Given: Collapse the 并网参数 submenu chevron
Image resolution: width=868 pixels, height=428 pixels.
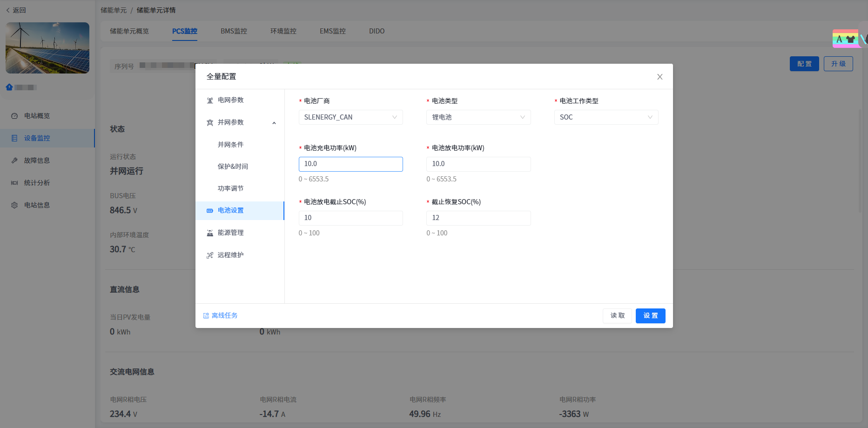Looking at the screenshot, I should point(274,123).
